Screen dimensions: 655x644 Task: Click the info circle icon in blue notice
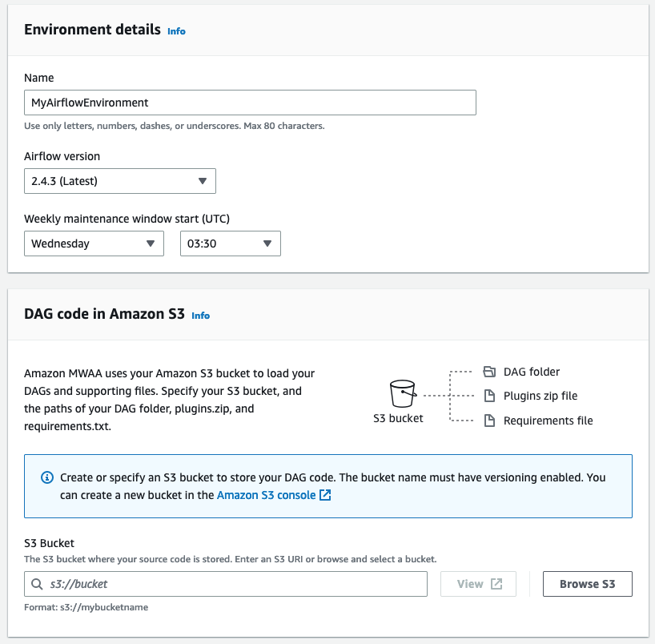click(x=47, y=477)
